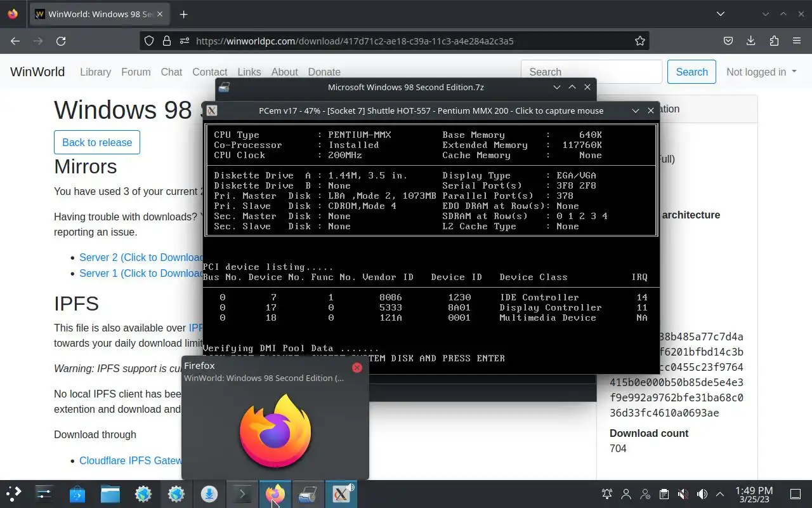Screen dimensions: 812x508
Task: Click the Mirrors heading
Action: [x=86, y=166]
